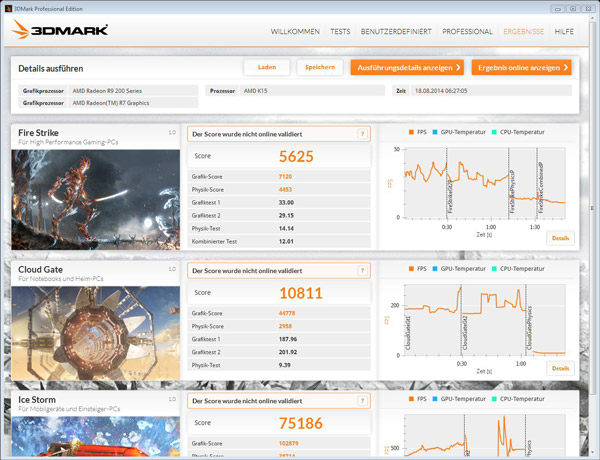Click the Ice Storm title
The image size is (600, 460).
37,400
